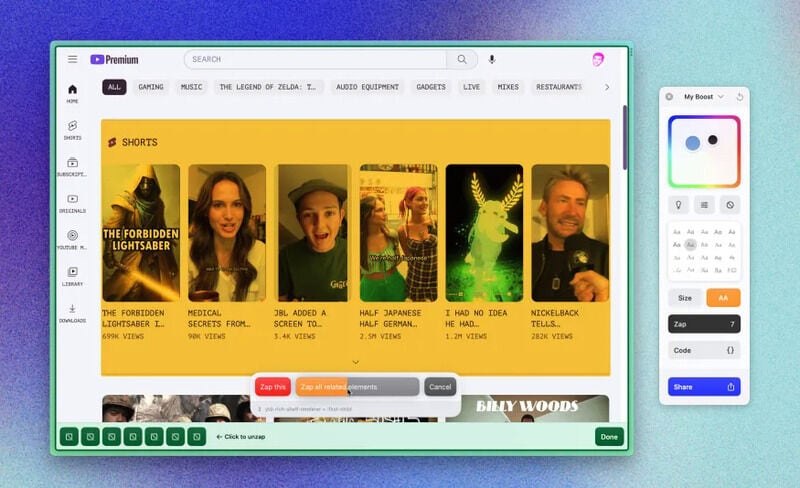The width and height of the screenshot is (800, 488).
Task: Toggle the orange AA case button
Action: click(723, 298)
